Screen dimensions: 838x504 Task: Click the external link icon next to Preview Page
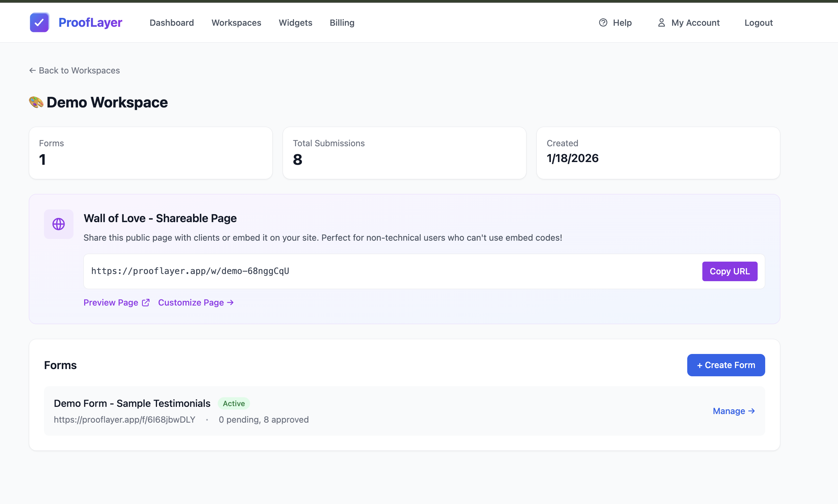point(146,302)
